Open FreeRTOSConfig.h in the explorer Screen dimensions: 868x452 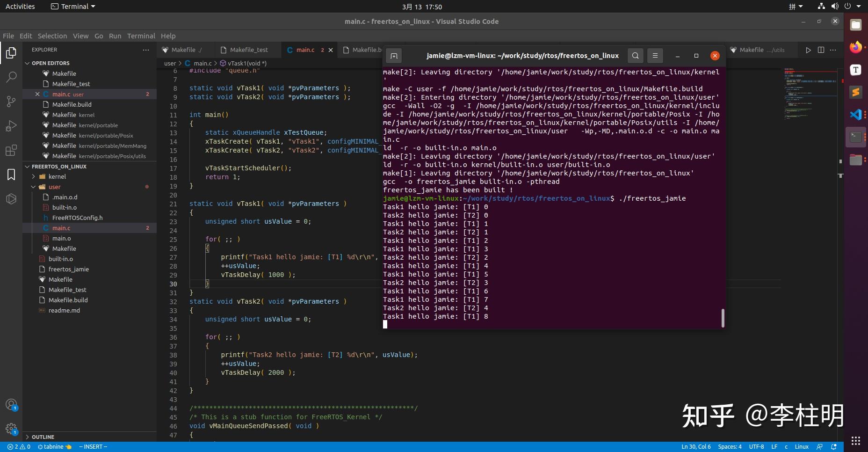tap(77, 218)
